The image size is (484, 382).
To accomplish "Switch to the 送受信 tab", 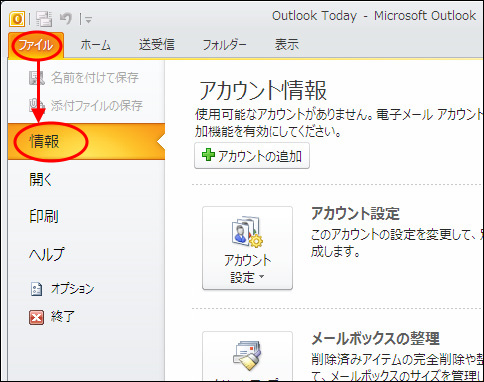I will (156, 45).
